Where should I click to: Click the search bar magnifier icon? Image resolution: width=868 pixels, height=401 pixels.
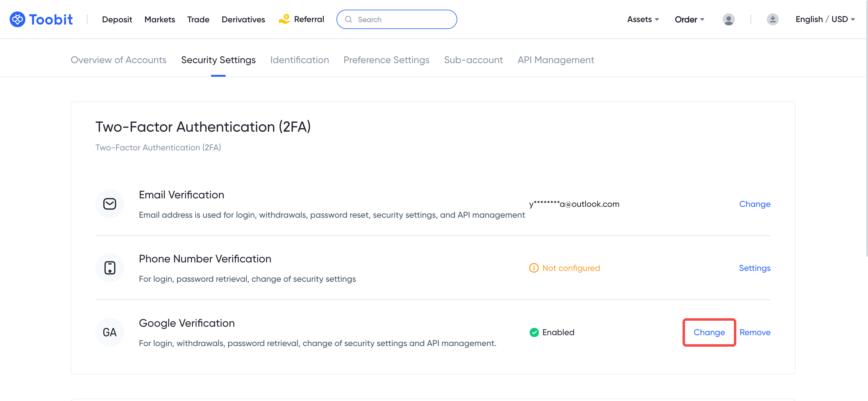348,19
